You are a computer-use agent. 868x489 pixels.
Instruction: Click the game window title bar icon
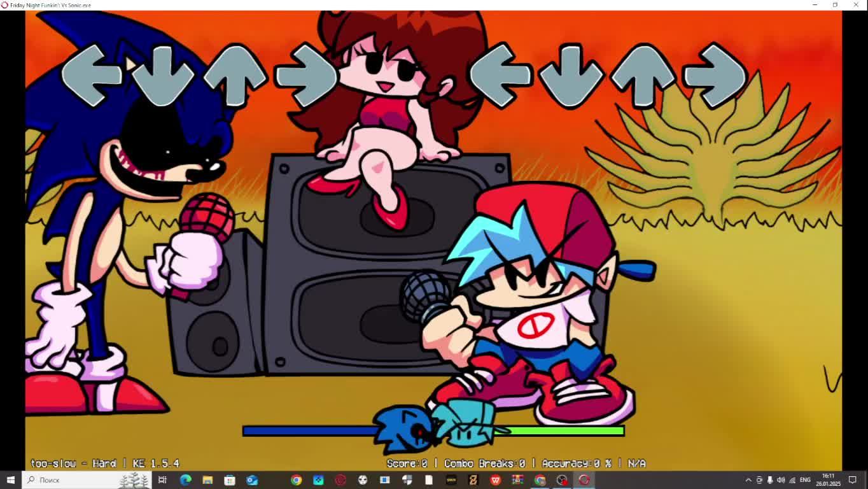(x=5, y=5)
